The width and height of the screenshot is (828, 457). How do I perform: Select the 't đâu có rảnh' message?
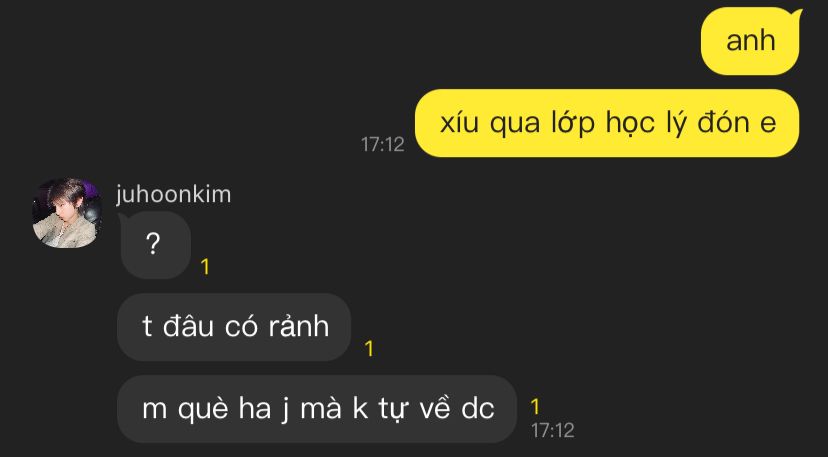click(x=234, y=327)
